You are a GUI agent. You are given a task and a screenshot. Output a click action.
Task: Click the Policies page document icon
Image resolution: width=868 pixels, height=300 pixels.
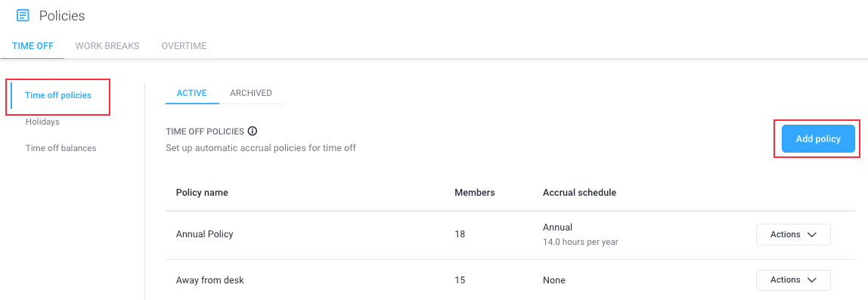tap(23, 16)
